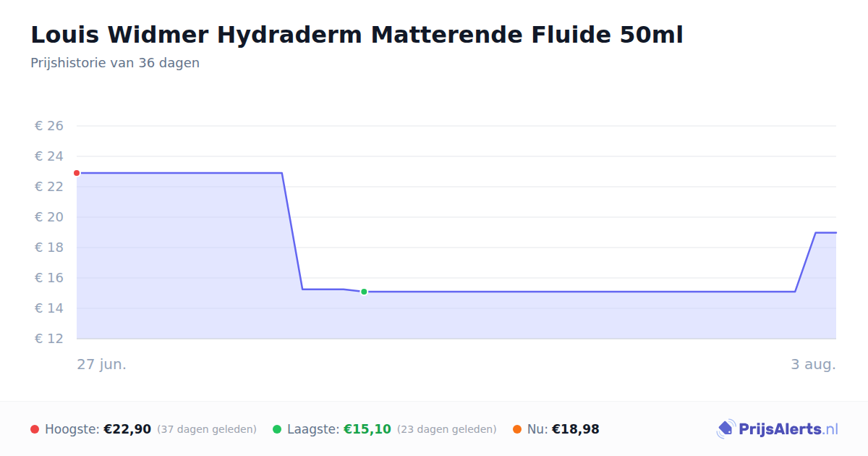Image resolution: width=868 pixels, height=456 pixels.
Task: Click the 23 dagen geleden note
Action: point(447,429)
